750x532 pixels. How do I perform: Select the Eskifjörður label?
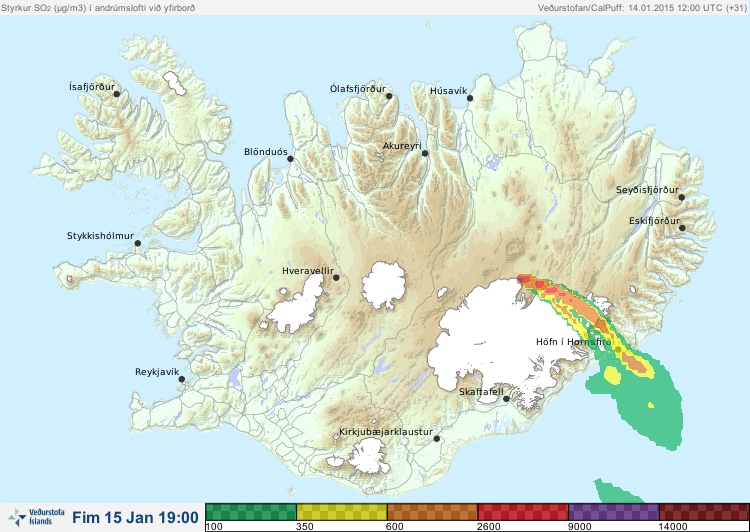pos(654,221)
